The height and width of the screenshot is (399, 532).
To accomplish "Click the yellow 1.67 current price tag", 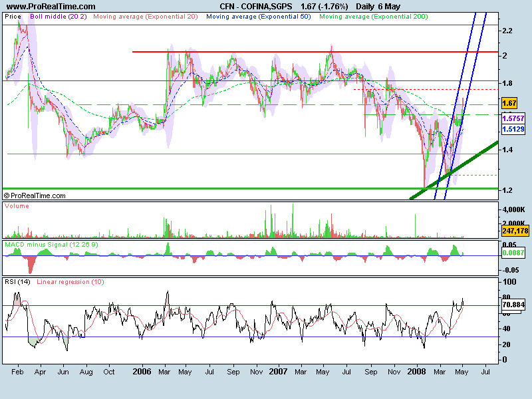I will click(509, 103).
